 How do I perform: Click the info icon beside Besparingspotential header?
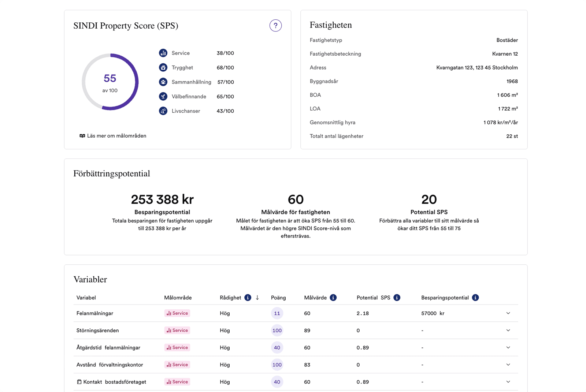(475, 298)
